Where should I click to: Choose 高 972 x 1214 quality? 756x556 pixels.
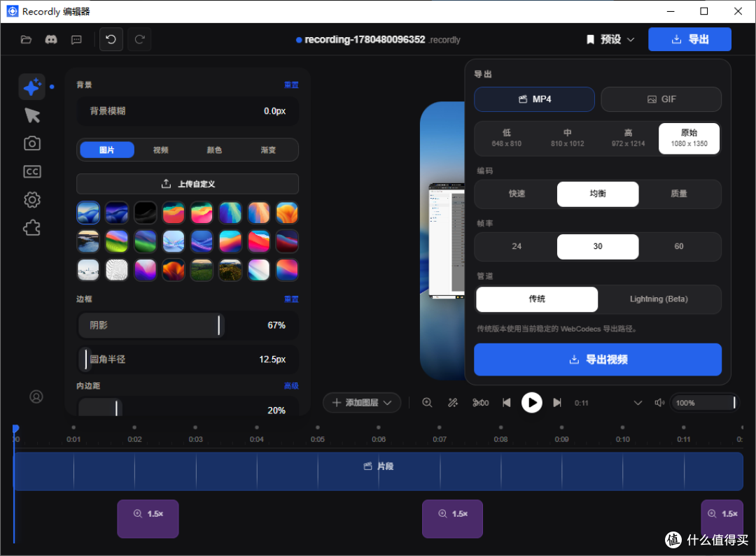pos(628,138)
